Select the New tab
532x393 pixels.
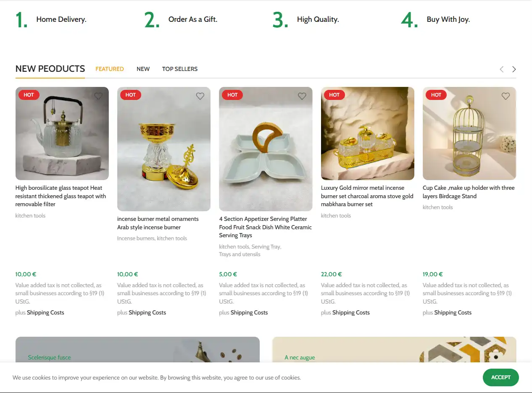(x=143, y=69)
